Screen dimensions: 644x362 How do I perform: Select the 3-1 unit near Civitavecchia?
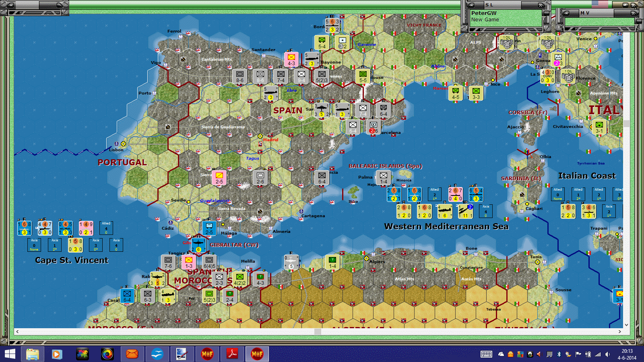[x=599, y=127]
